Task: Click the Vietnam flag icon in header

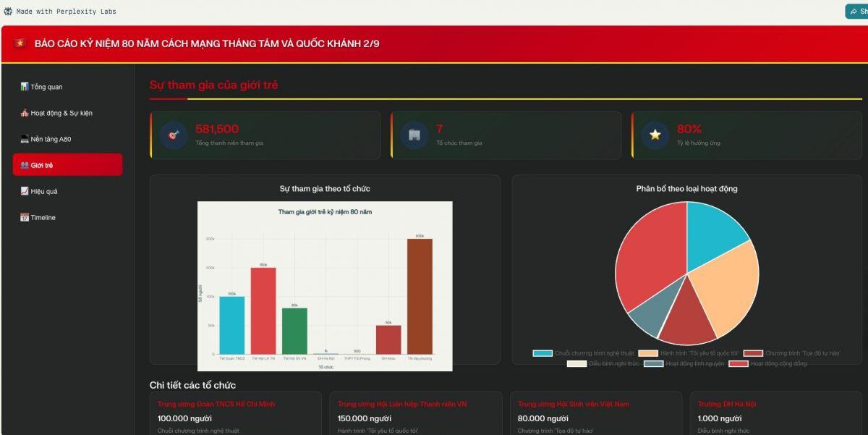Action: [x=20, y=43]
